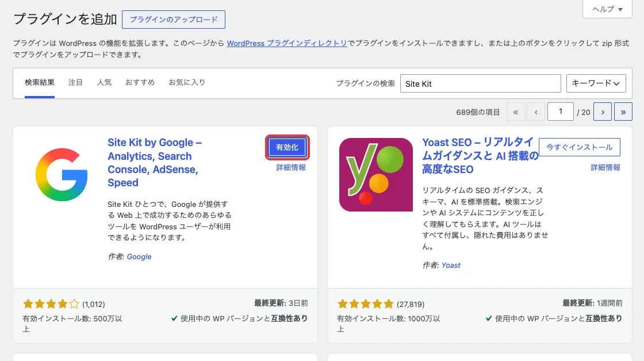Click プラグインのアップロード button
This screenshot has height=361, width=644.
click(173, 20)
